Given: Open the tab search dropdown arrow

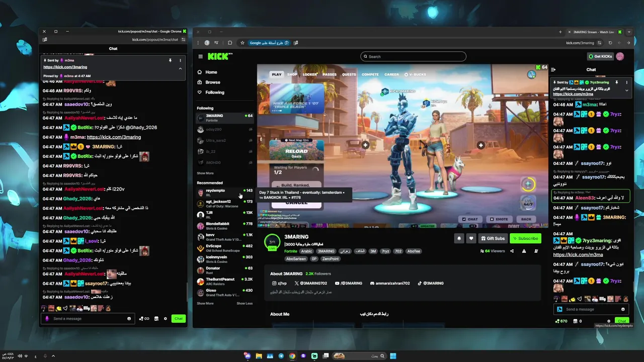Looking at the screenshot, I should click(x=628, y=32).
